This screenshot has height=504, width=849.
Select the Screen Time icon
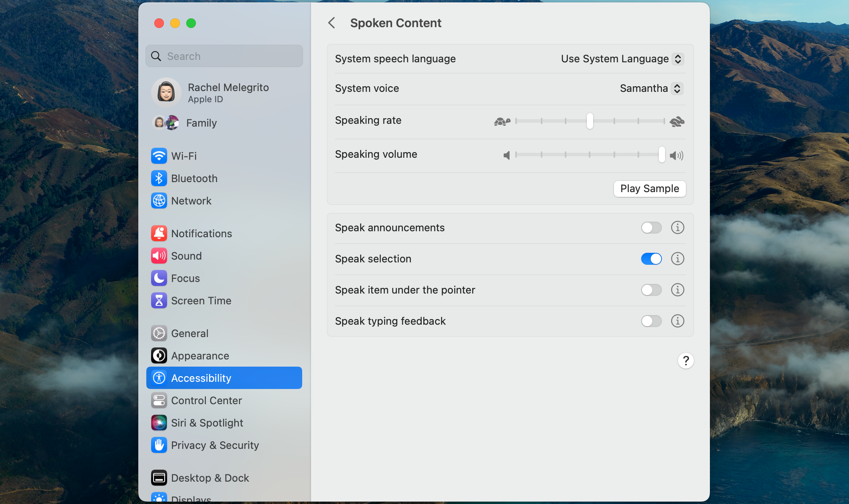pyautogui.click(x=159, y=300)
